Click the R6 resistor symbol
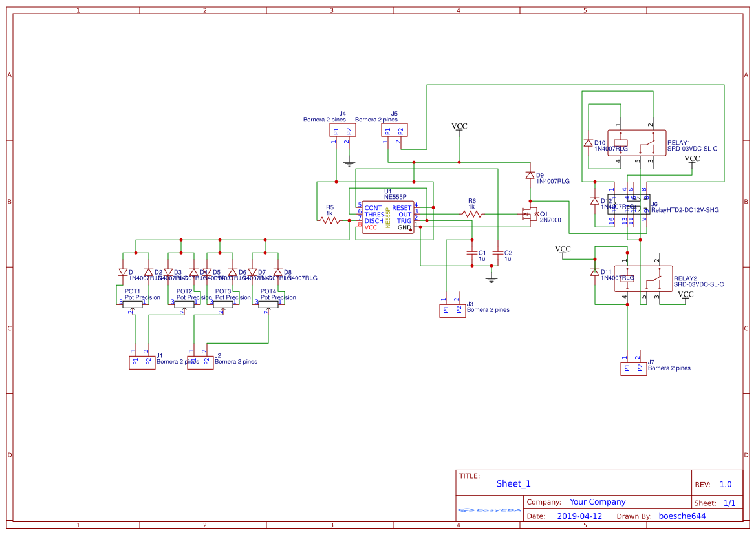This screenshot has width=756, height=535. (x=471, y=214)
